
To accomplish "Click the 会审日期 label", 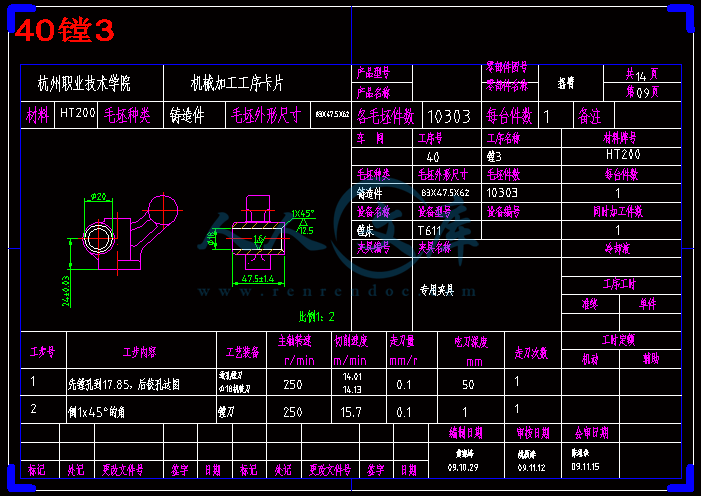I will click(x=591, y=432).
